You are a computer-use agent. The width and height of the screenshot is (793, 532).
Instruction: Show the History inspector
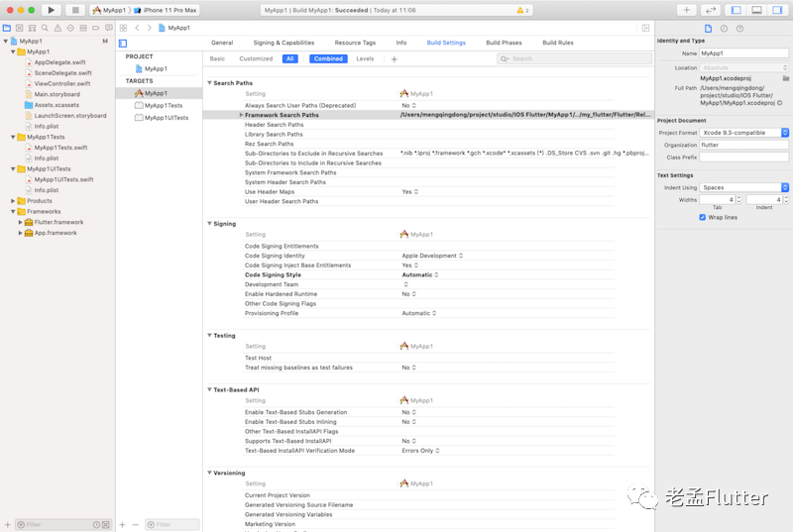[x=724, y=29]
